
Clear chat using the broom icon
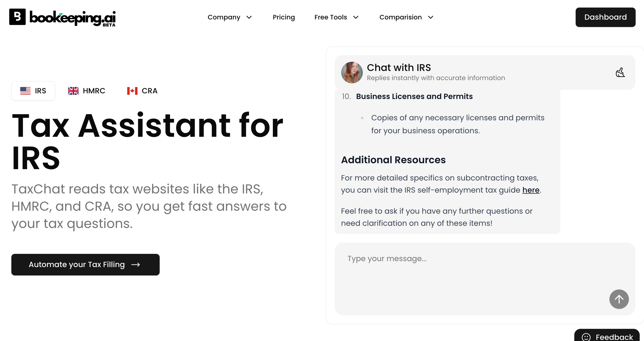coord(620,73)
